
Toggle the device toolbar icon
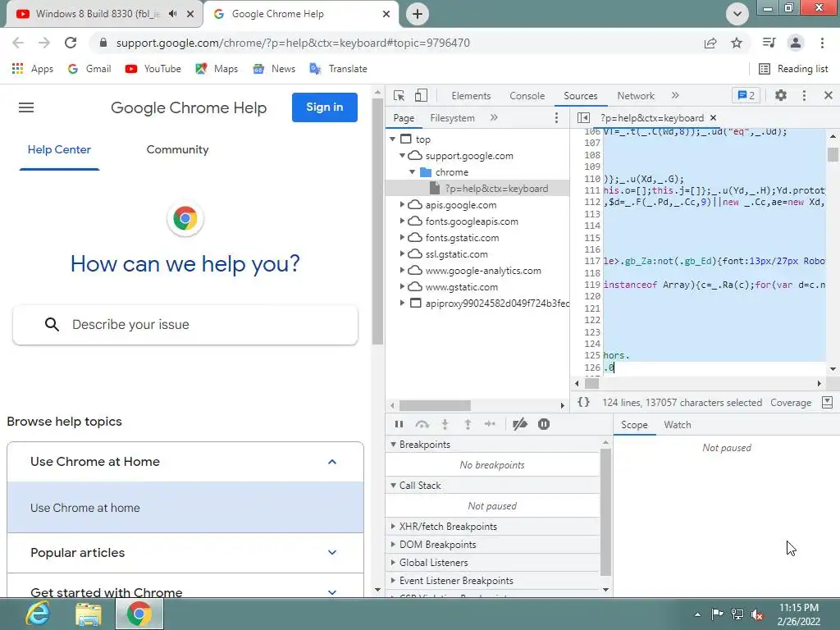pos(421,95)
